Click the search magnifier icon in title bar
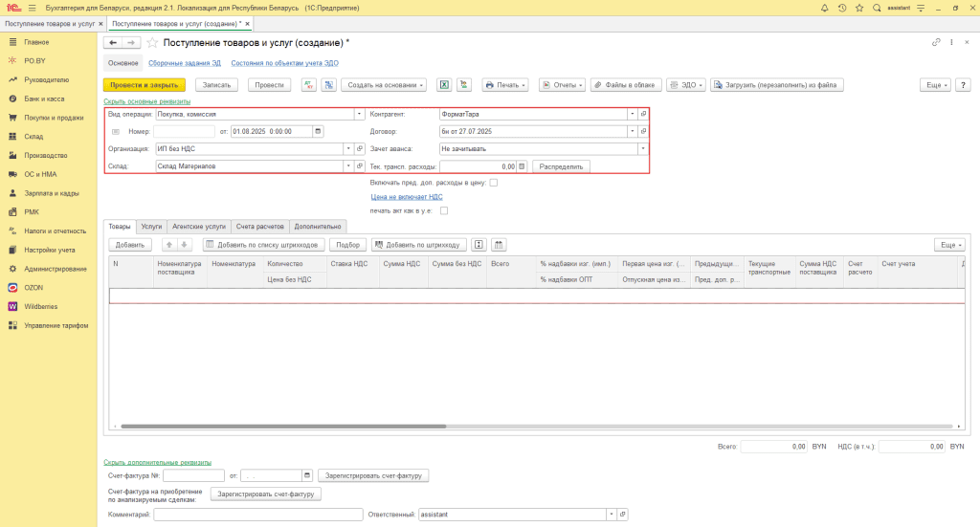980x527 pixels. pyautogui.click(x=877, y=8)
